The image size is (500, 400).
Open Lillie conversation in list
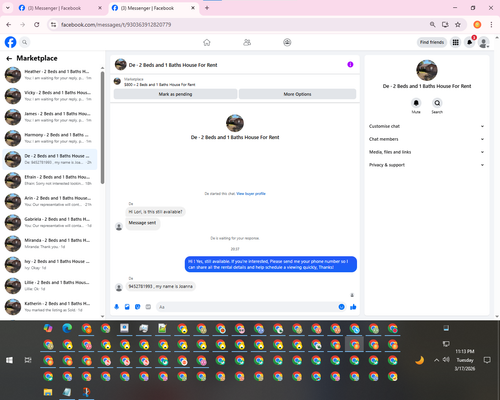tap(50, 286)
